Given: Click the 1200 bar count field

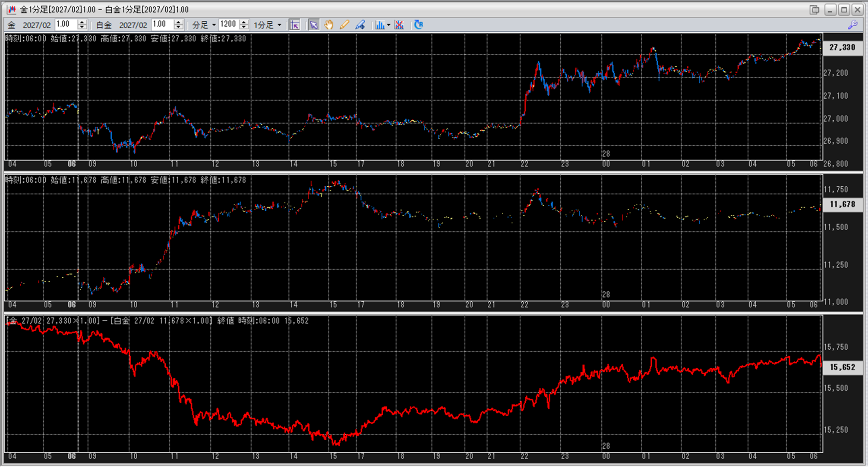Looking at the screenshot, I should 228,25.
